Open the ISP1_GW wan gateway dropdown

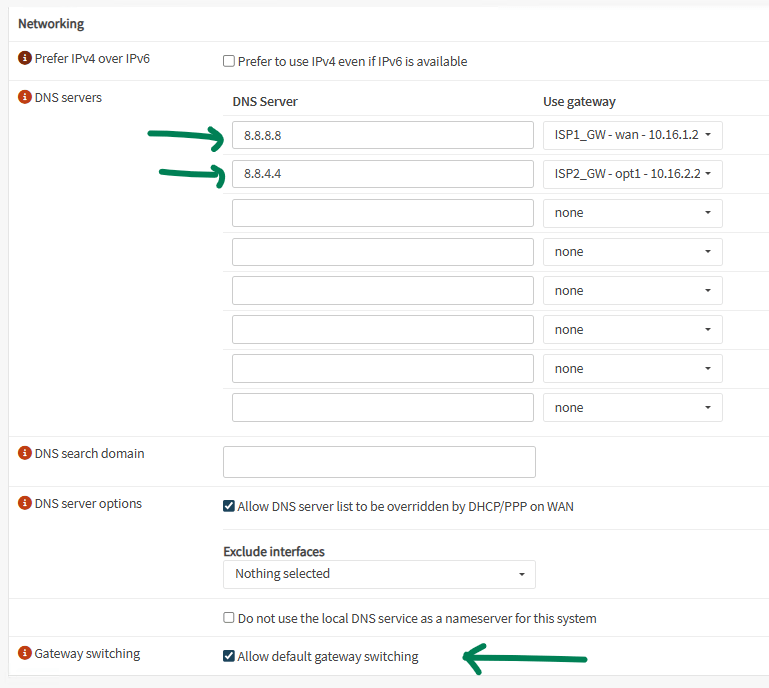point(632,135)
